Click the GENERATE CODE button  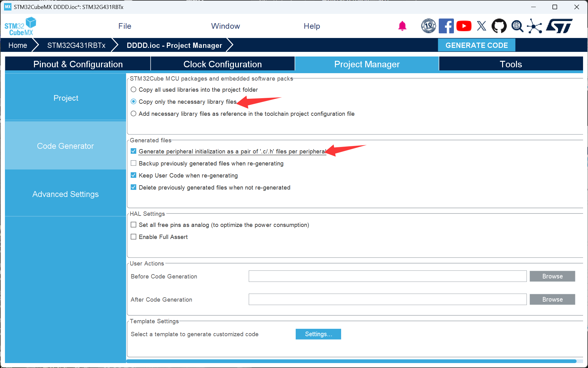[476, 45]
